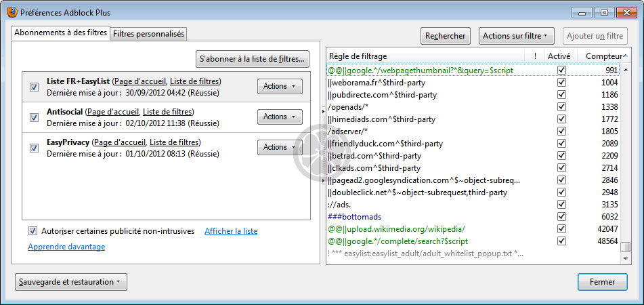
Task: Toggle Autoriser certaines publicité non-intrusives checkbox
Action: 33,231
